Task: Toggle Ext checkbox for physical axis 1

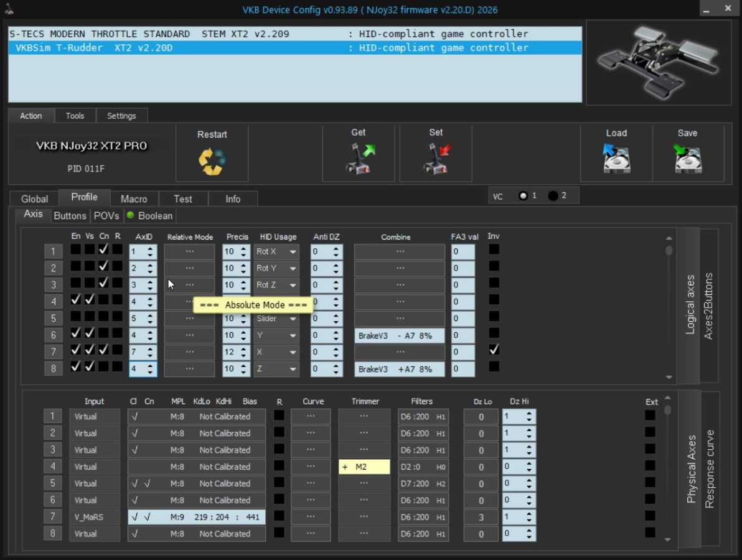Action: point(650,415)
